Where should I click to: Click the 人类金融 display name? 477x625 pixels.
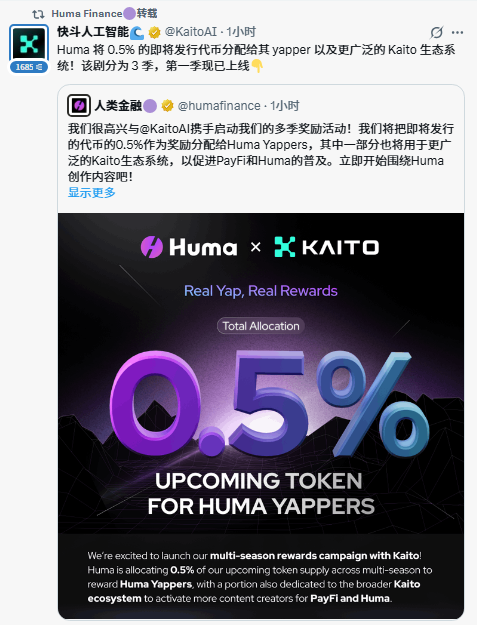pos(118,106)
